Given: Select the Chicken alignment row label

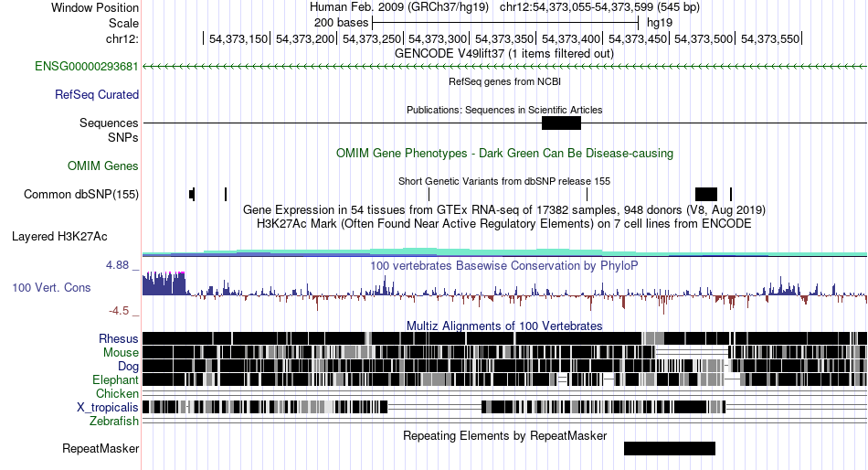Looking at the screenshot, I should coord(117,393).
